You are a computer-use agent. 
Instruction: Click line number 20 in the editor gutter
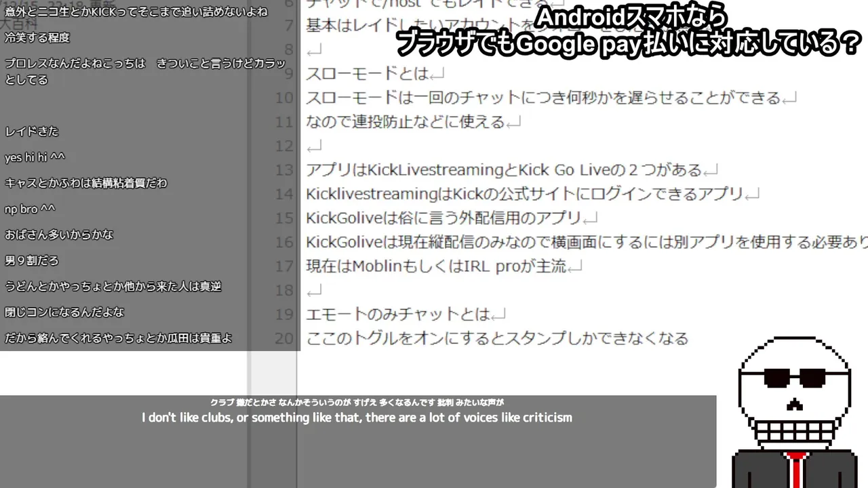pyautogui.click(x=284, y=338)
